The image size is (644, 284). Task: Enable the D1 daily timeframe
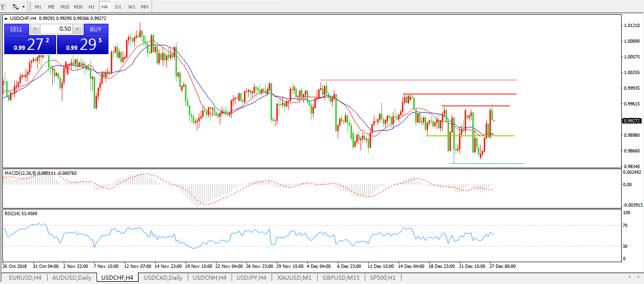click(118, 7)
